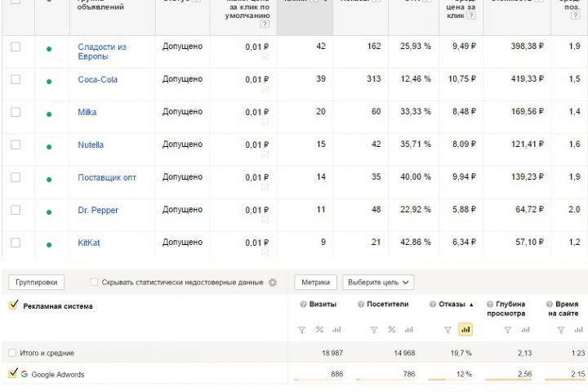Click the filter icon under Визиты
Screen dimensions: 588x392
pyautogui.click(x=301, y=330)
